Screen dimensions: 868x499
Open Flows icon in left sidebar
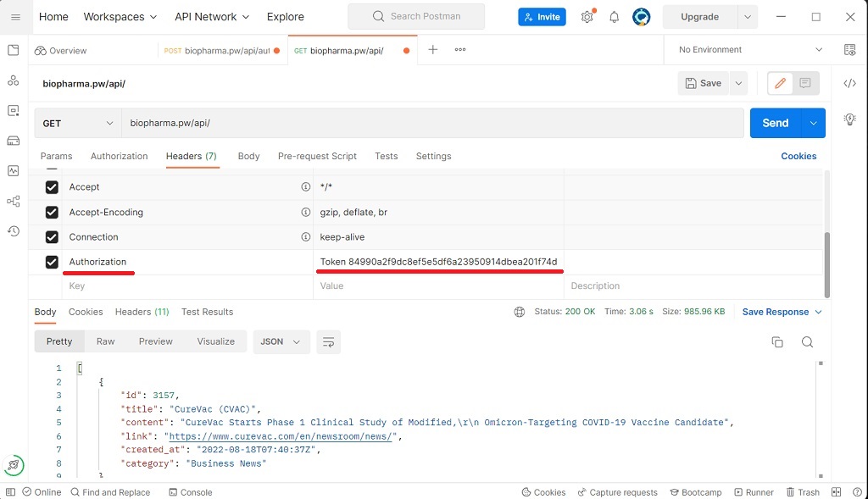(x=14, y=201)
